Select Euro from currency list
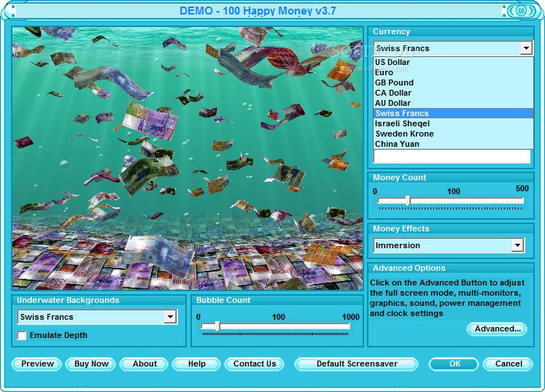The image size is (545, 392). [x=453, y=72]
